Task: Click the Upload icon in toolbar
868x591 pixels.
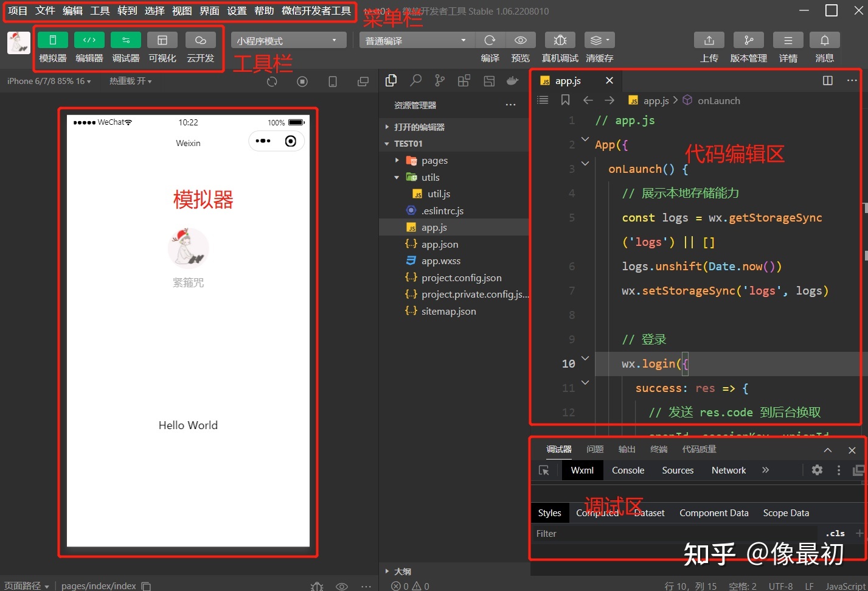Action: [x=709, y=40]
